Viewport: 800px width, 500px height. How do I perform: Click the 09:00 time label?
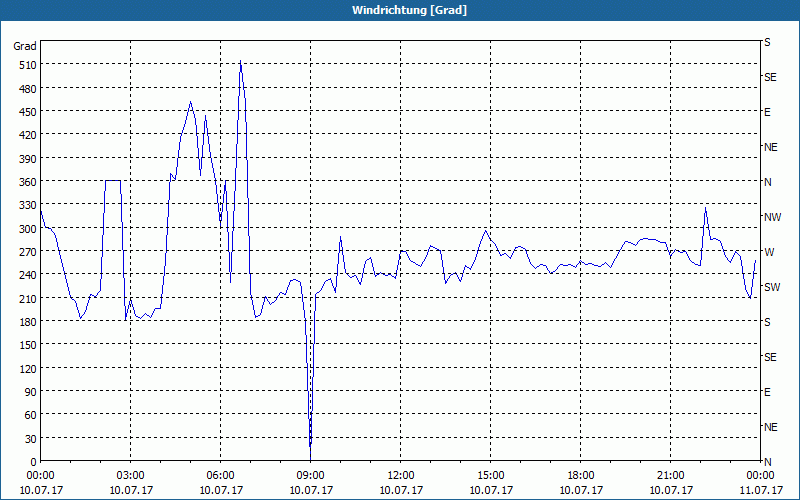pyautogui.click(x=310, y=476)
